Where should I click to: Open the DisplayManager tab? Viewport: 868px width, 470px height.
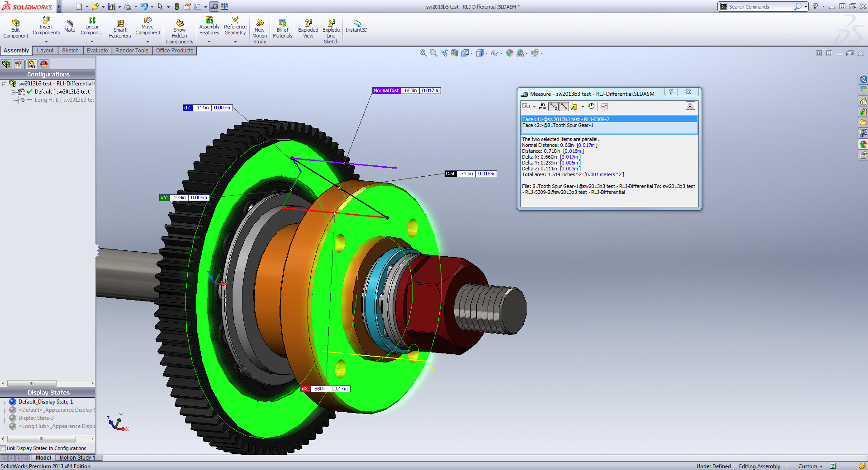(x=44, y=64)
